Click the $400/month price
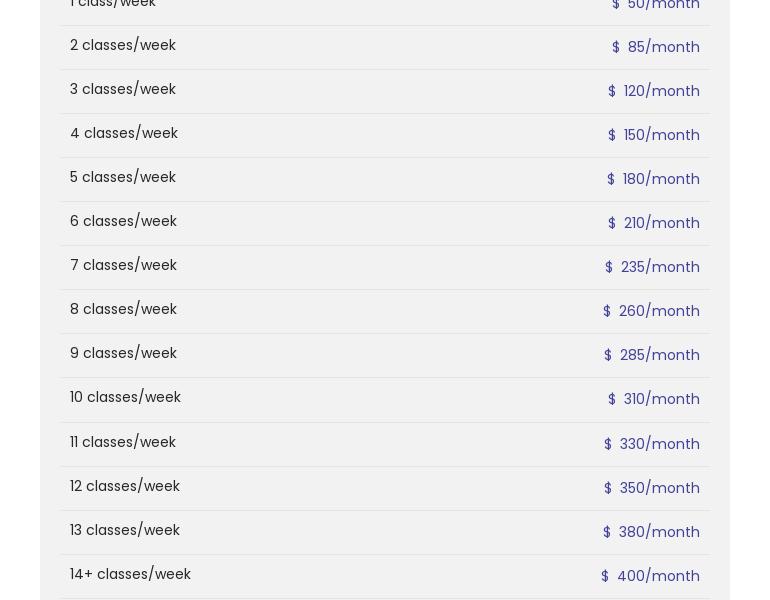 650,576
